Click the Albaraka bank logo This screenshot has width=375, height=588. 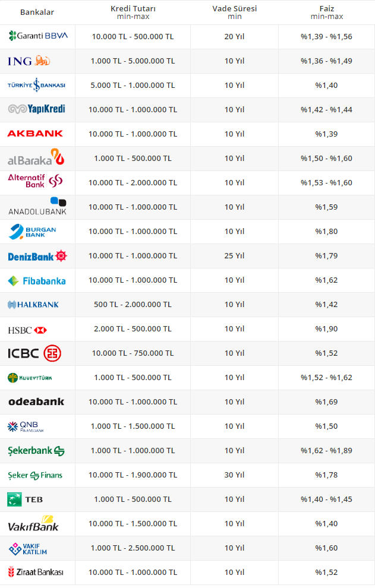pos(36,158)
